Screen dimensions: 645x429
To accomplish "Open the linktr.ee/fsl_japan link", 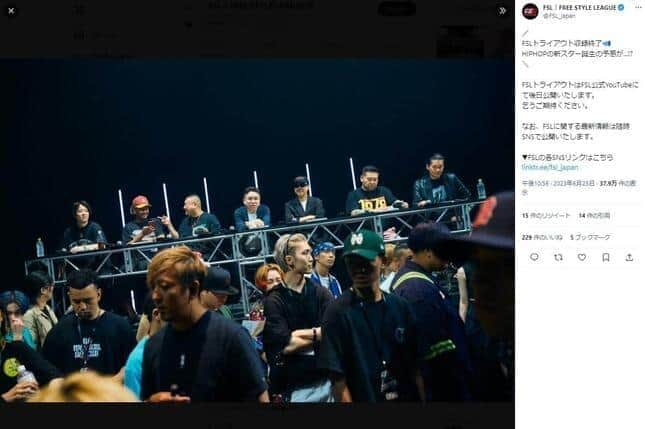I will [x=550, y=167].
